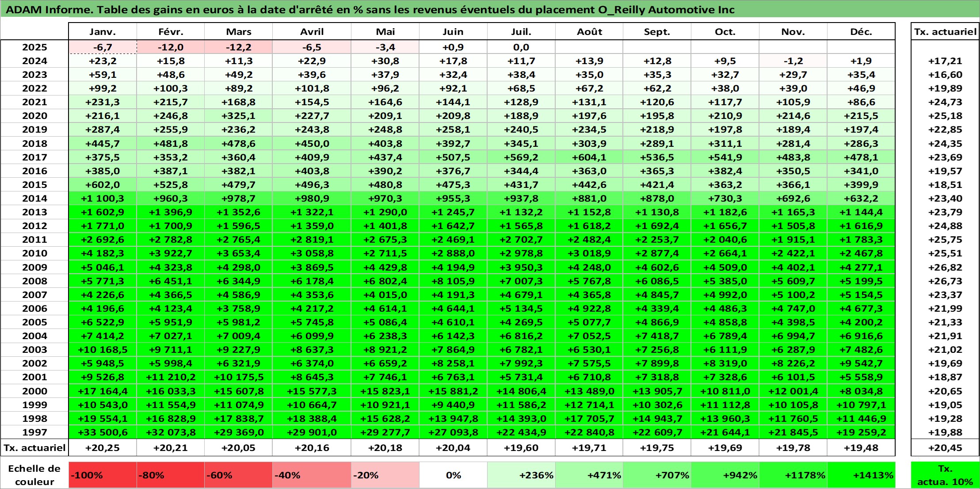
Task: Click cell +11 210,2 in February 2001
Action: click(x=171, y=377)
